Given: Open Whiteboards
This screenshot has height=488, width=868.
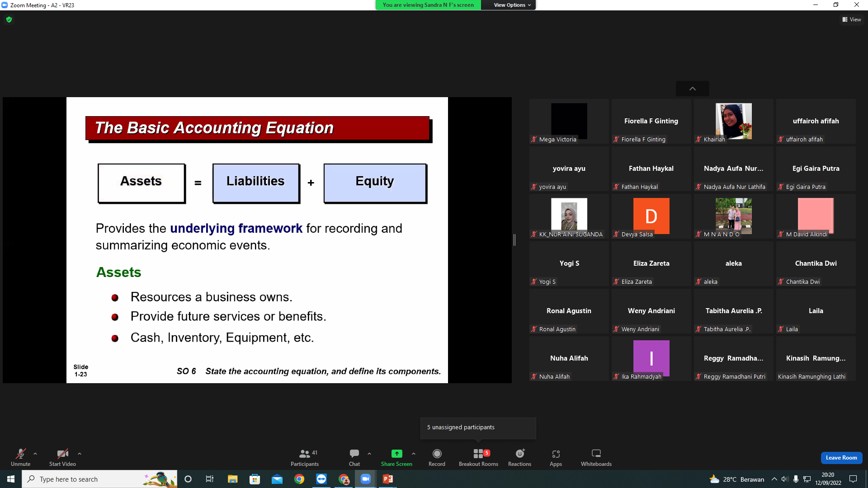Looking at the screenshot, I should tap(596, 457).
